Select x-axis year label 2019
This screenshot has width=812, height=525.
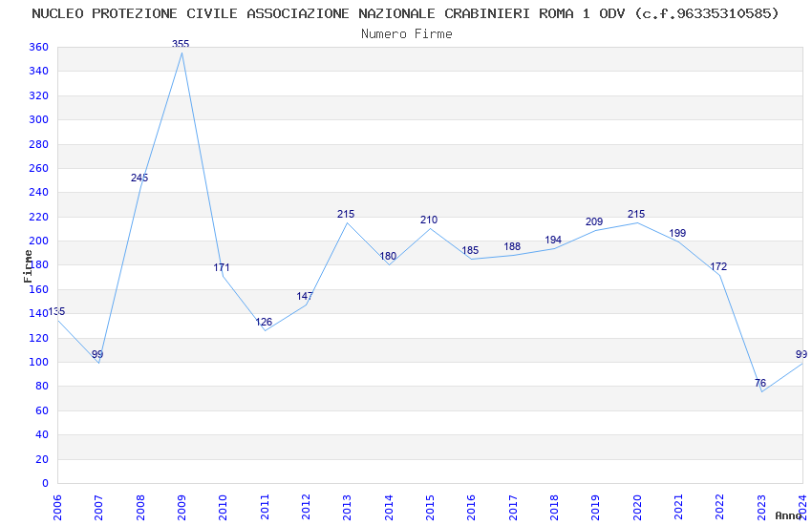595,507
